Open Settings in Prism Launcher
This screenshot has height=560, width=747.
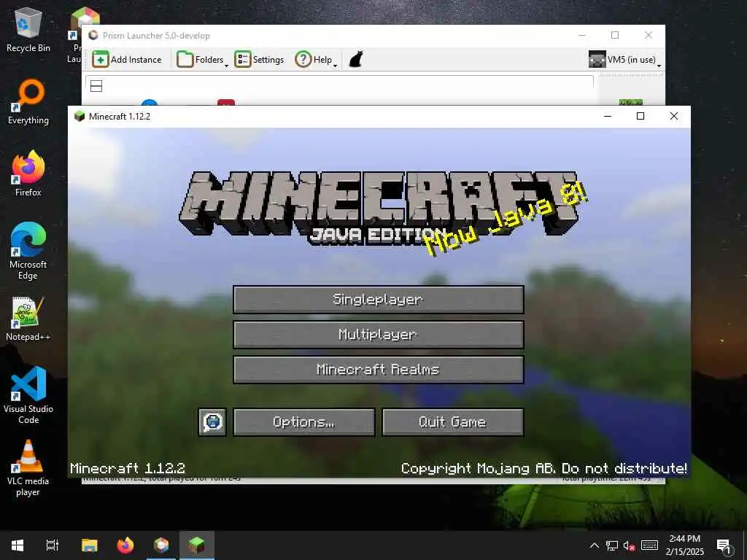pos(259,60)
